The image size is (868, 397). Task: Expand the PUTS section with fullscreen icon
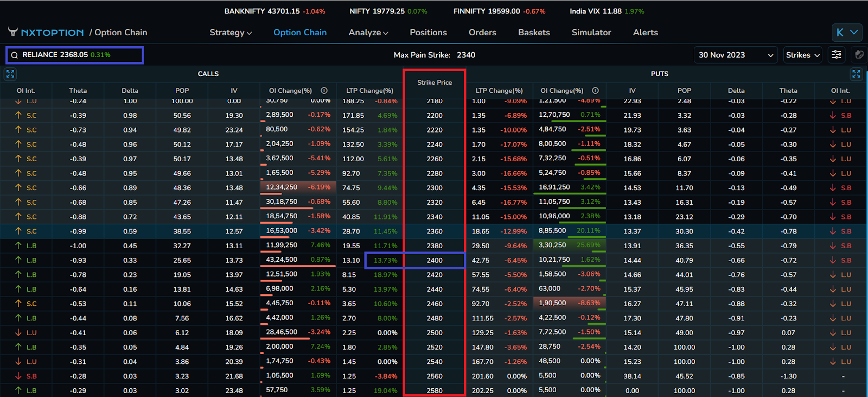tap(856, 74)
